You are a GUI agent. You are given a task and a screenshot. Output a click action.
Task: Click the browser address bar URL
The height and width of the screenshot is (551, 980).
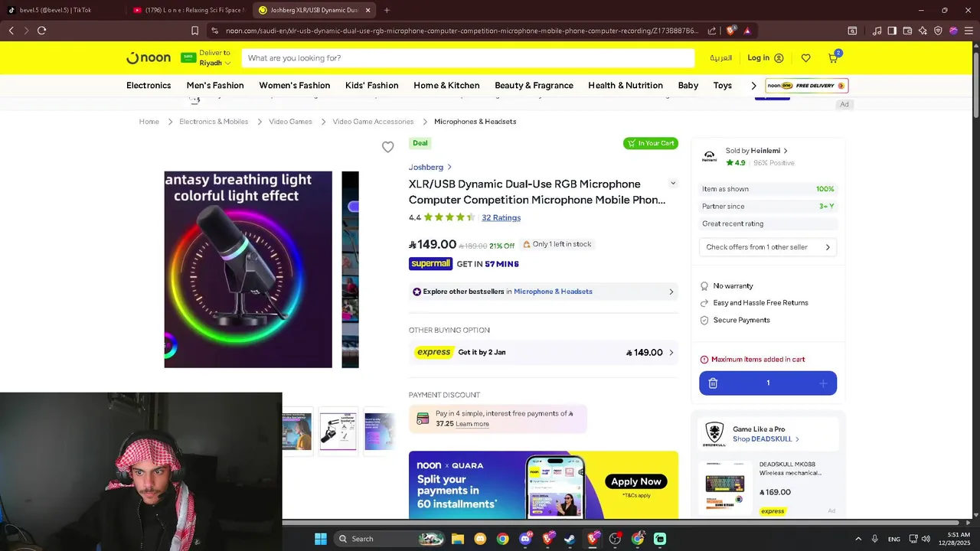pos(462,31)
